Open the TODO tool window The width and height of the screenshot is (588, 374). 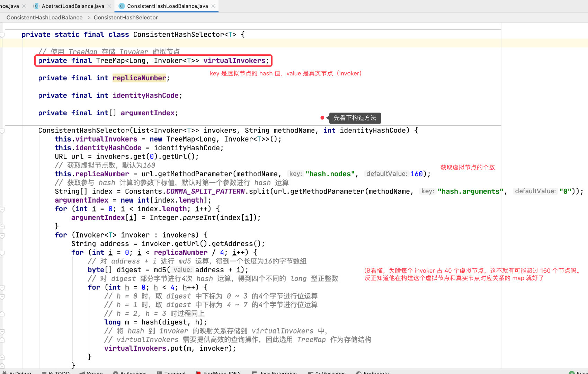click(x=55, y=373)
